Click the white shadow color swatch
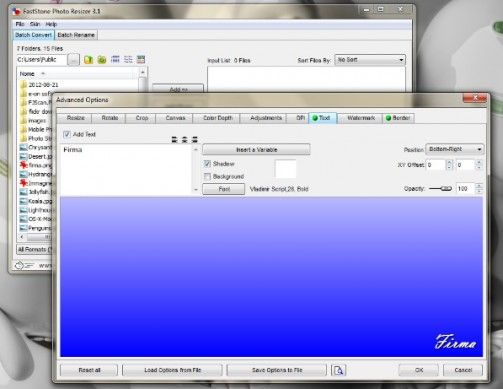The image size is (503, 389). click(x=285, y=169)
